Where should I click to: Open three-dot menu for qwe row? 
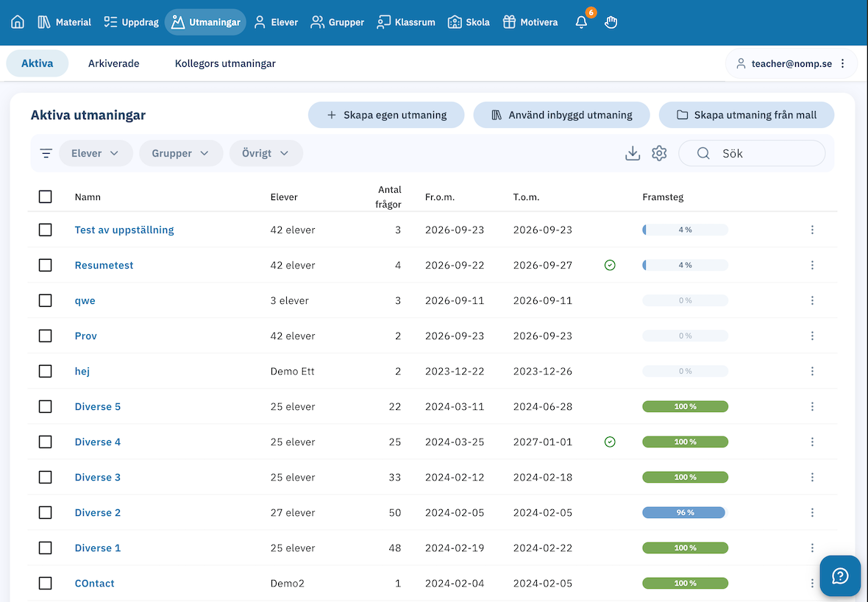[x=812, y=301]
